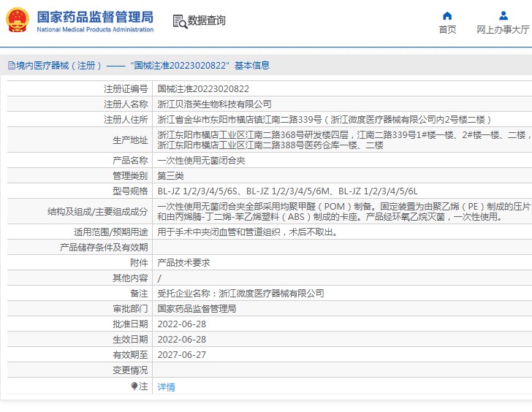Click the 产品储存条件及有效期 label

tap(104, 248)
